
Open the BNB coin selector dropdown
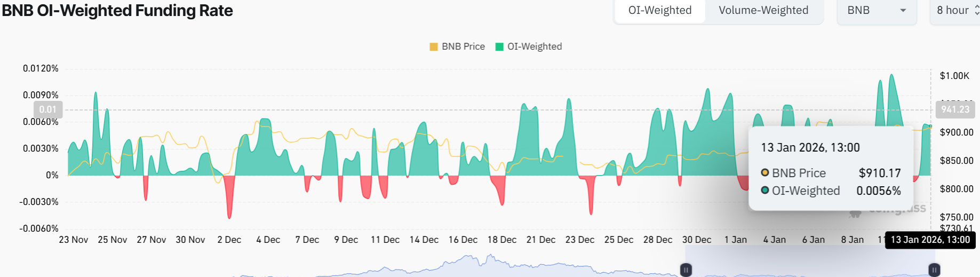(x=875, y=11)
